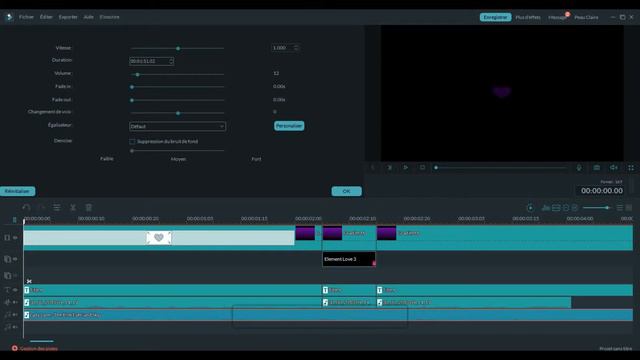Viewport: 640px width, 360px height.
Task: Click the circular render icon above timeline
Action: 530,208
